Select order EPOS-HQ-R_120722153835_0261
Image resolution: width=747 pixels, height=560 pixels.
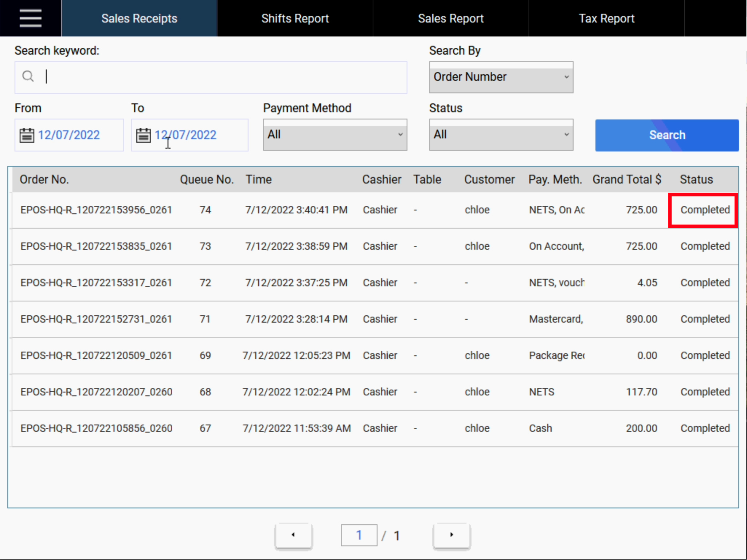(96, 247)
